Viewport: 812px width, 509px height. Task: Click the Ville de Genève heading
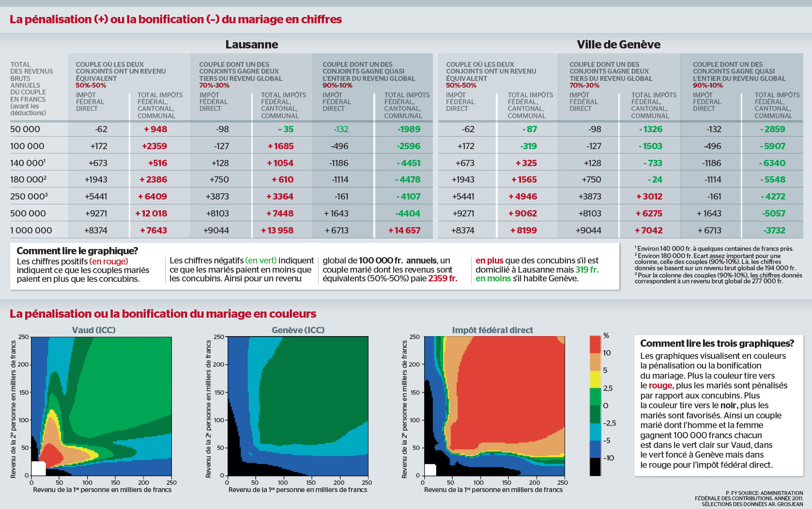click(618, 45)
